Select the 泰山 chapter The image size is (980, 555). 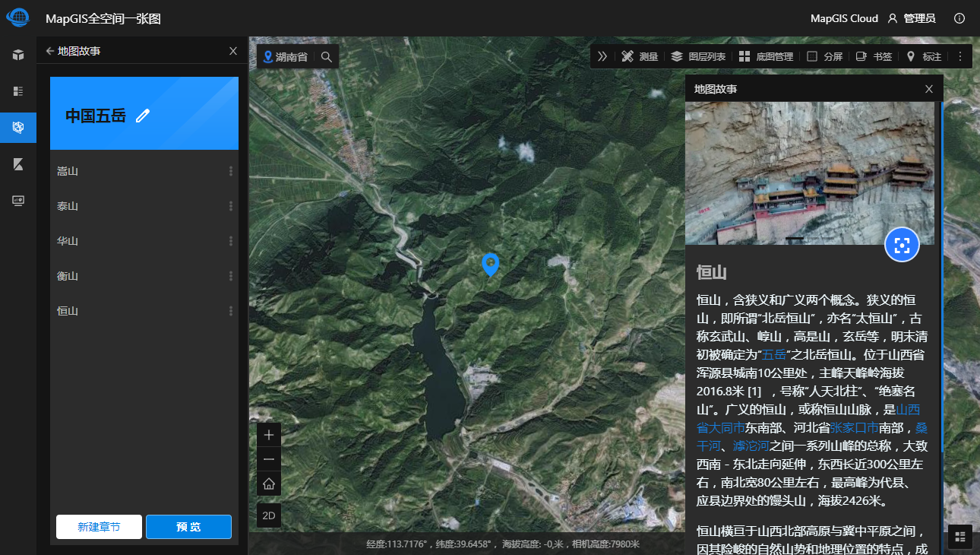tap(144, 206)
